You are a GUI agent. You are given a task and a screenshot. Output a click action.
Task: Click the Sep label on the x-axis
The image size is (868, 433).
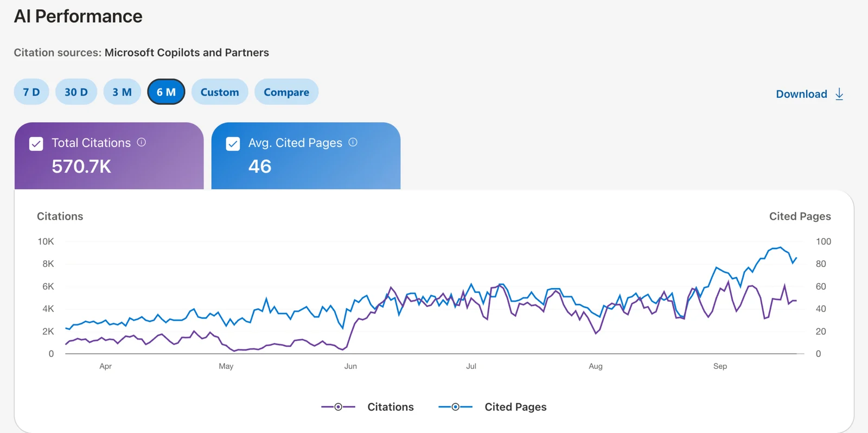pos(720,366)
